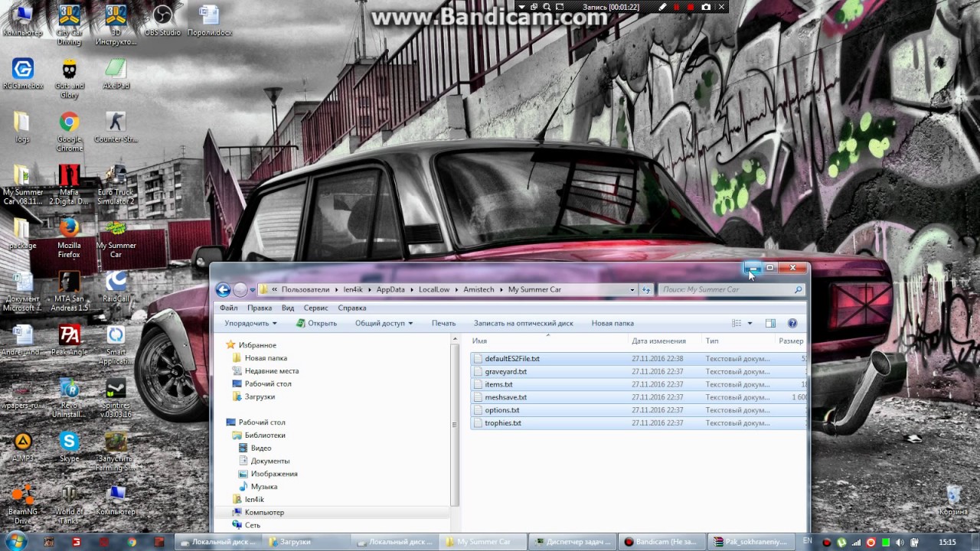The image size is (980, 551).
Task: Select the defaultES2File.txt file
Action: tap(639, 358)
